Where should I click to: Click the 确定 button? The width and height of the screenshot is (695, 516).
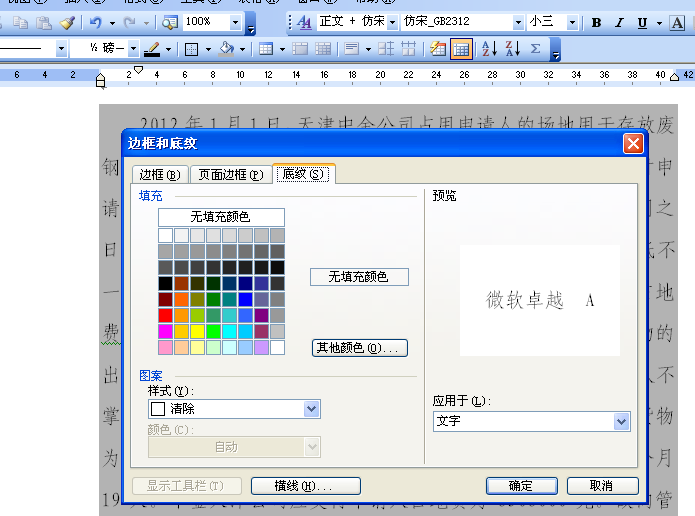coord(522,486)
